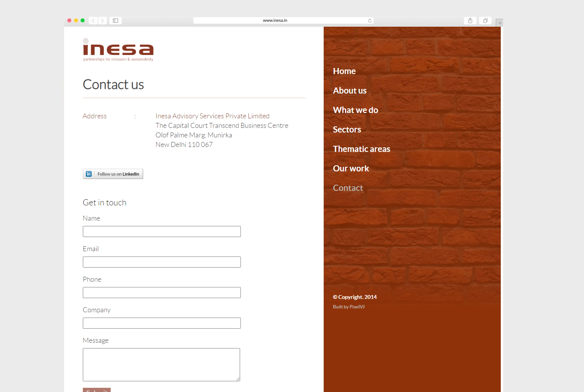Open What we do menu item
Viewport: 584px width, 392px height.
coord(355,110)
